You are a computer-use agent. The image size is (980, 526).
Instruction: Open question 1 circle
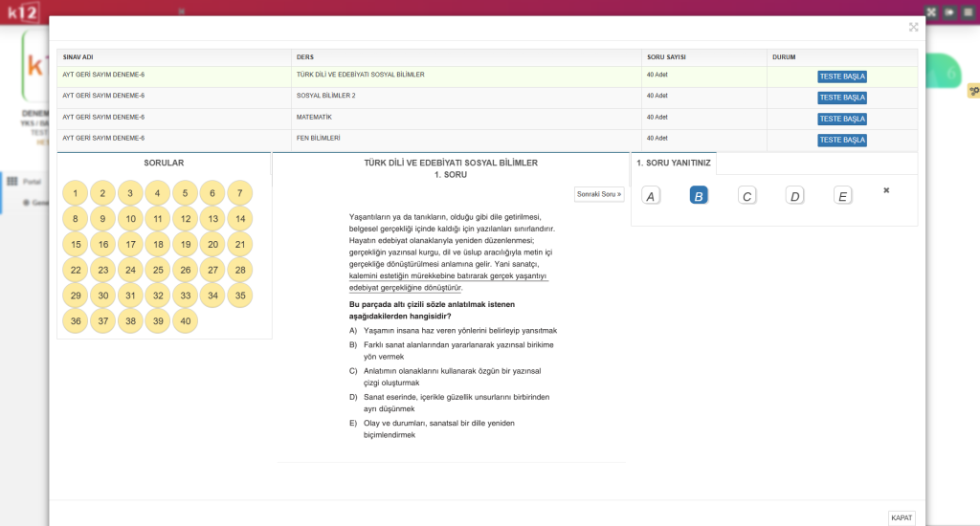pyautogui.click(x=75, y=193)
